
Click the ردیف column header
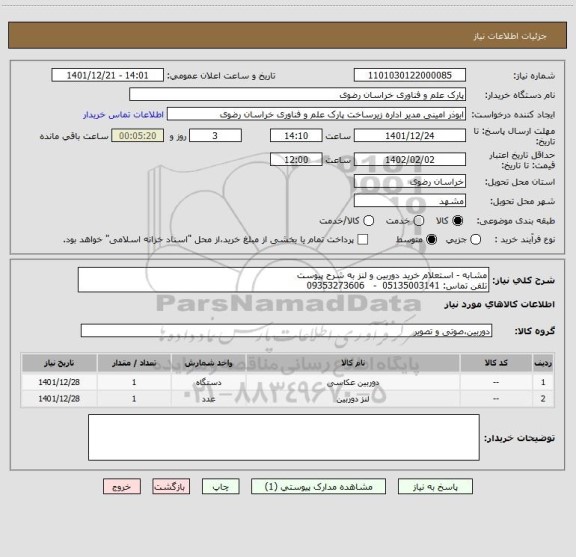point(543,363)
